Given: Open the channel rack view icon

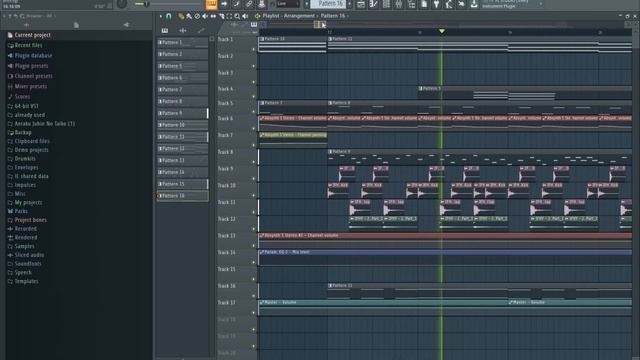Looking at the screenshot, I should coord(386,4).
